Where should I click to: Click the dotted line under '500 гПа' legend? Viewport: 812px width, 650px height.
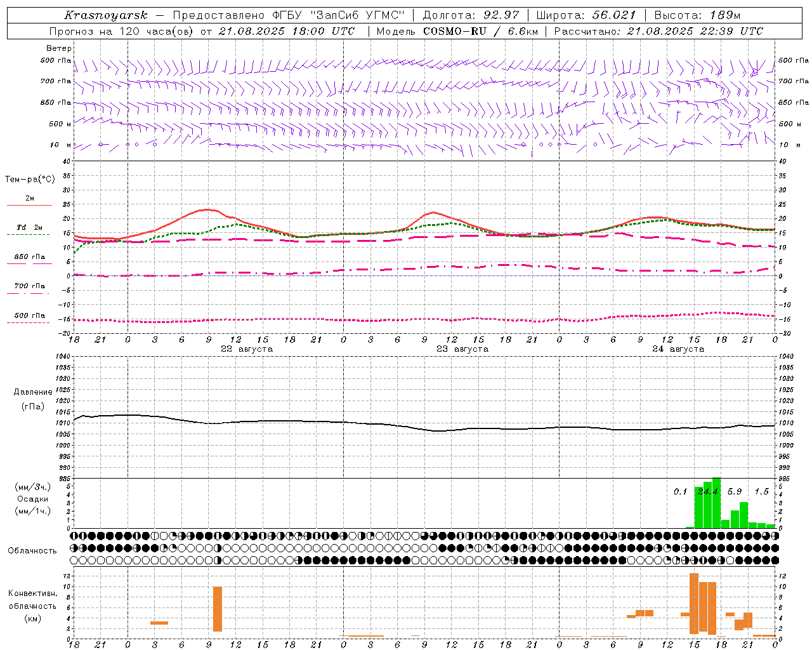(28, 322)
